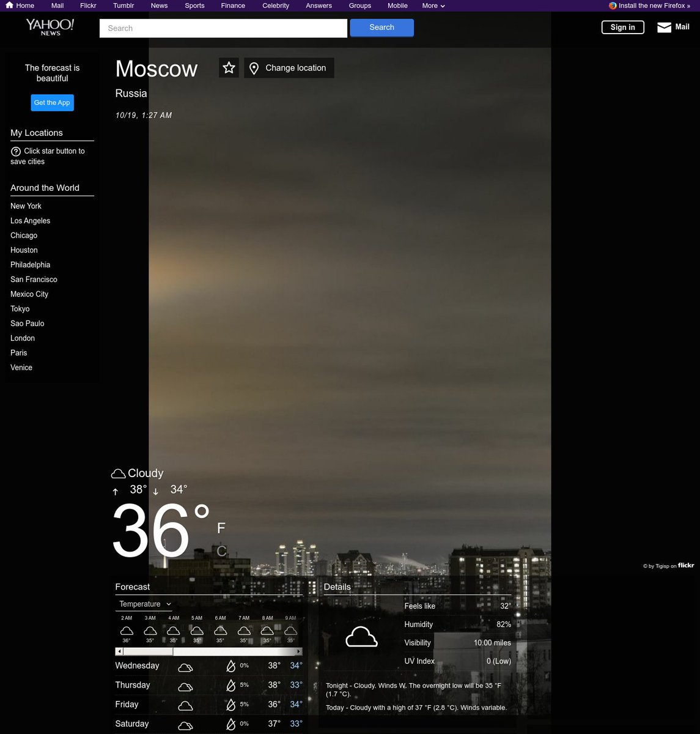Select Houston weather link
The height and width of the screenshot is (734, 700).
pyautogui.click(x=24, y=250)
